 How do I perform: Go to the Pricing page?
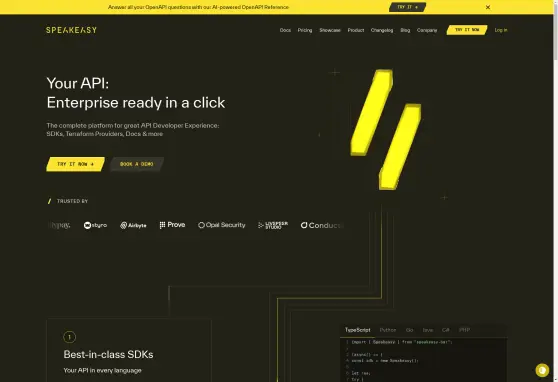305,30
